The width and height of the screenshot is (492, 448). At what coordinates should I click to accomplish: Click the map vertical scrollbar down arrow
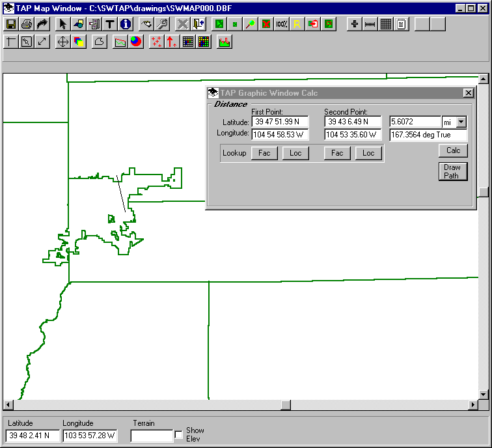483,395
